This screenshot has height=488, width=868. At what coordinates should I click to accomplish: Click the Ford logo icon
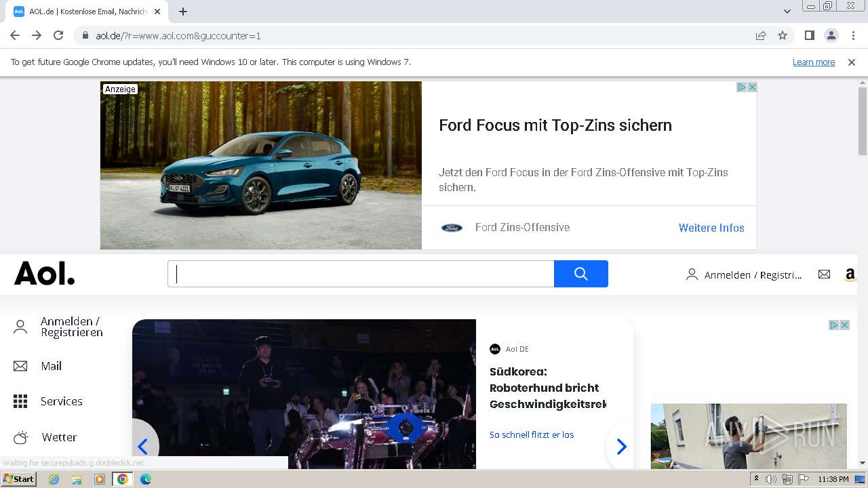click(x=452, y=228)
